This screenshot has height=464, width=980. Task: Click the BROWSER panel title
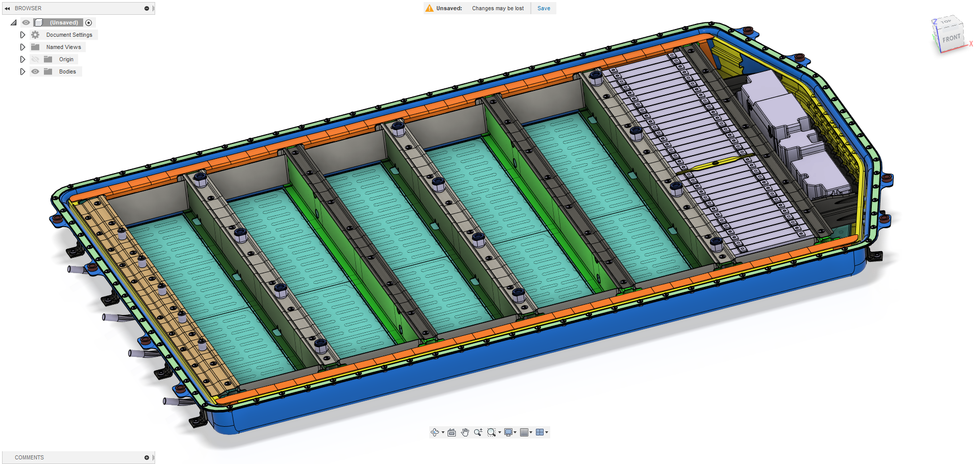point(28,8)
